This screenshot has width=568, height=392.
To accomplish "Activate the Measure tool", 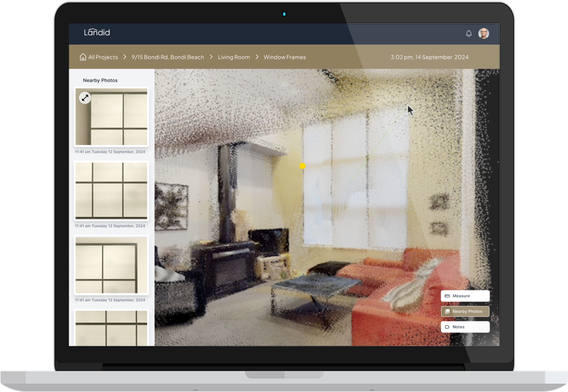I will click(x=465, y=296).
